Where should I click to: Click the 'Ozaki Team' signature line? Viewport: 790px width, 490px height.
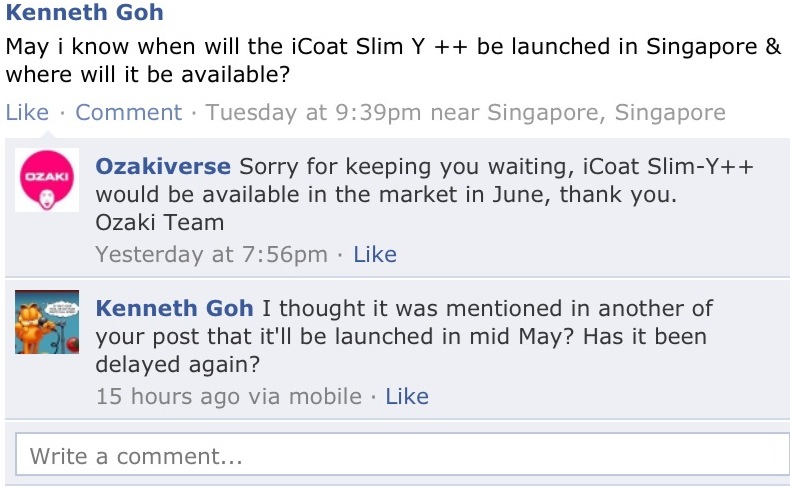coord(160,222)
